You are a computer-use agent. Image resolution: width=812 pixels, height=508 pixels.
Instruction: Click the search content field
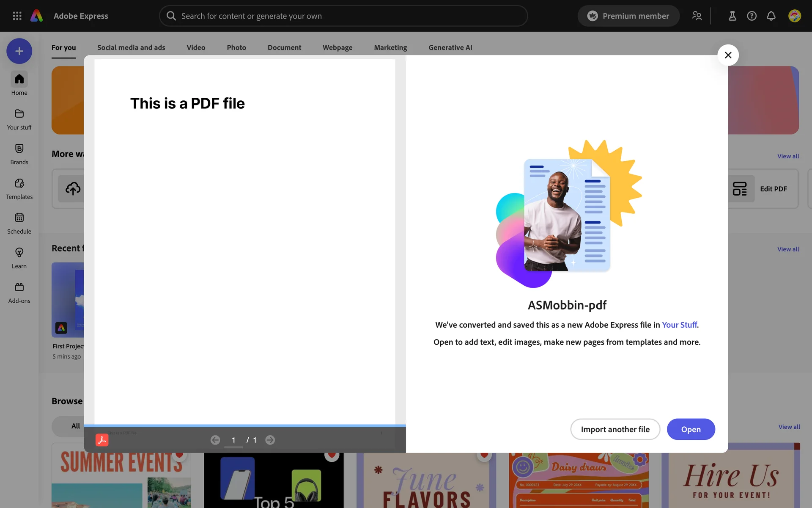(x=343, y=16)
